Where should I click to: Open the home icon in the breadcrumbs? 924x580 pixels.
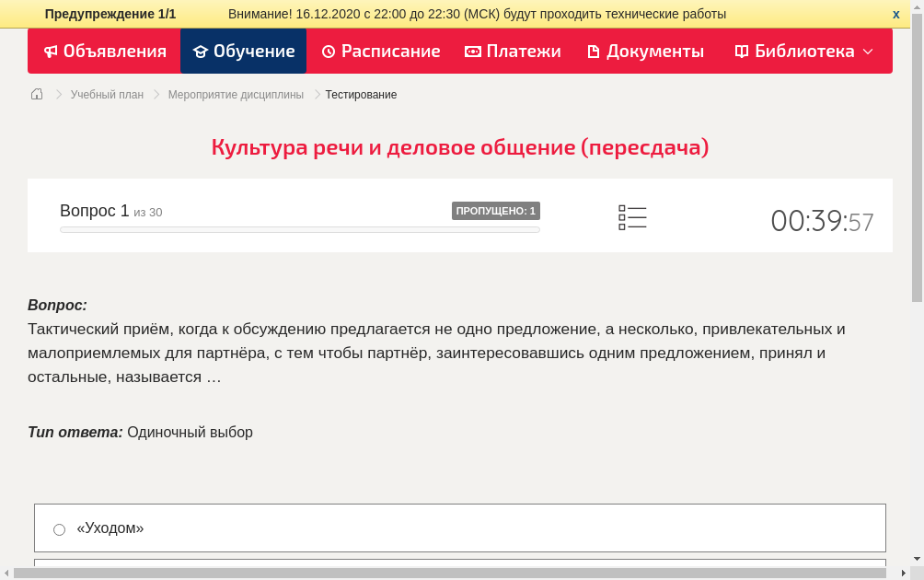[x=37, y=94]
